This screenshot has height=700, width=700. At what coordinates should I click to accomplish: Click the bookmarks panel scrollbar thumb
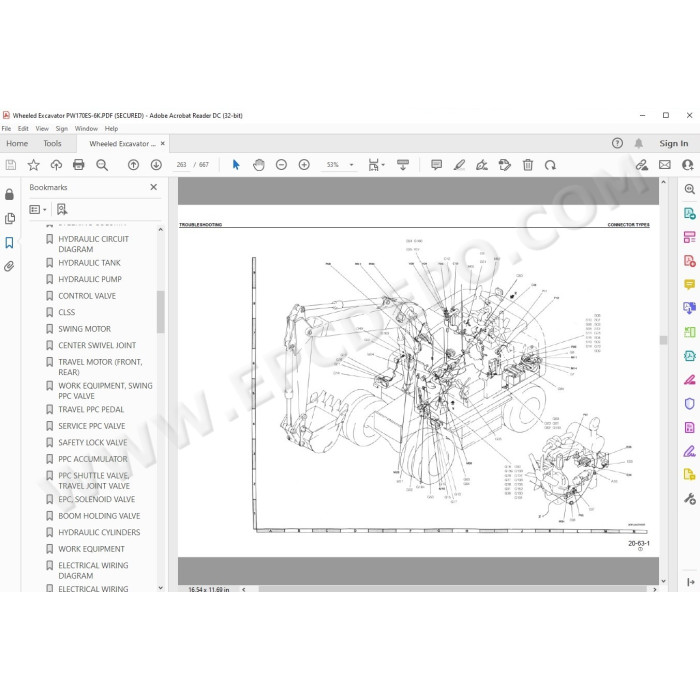(160, 312)
